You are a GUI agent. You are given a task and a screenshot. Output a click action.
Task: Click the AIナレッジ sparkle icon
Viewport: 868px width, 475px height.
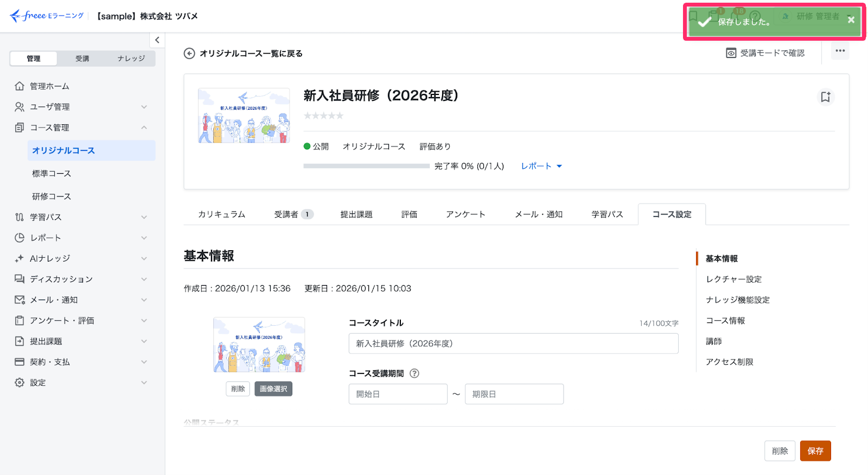pos(20,258)
